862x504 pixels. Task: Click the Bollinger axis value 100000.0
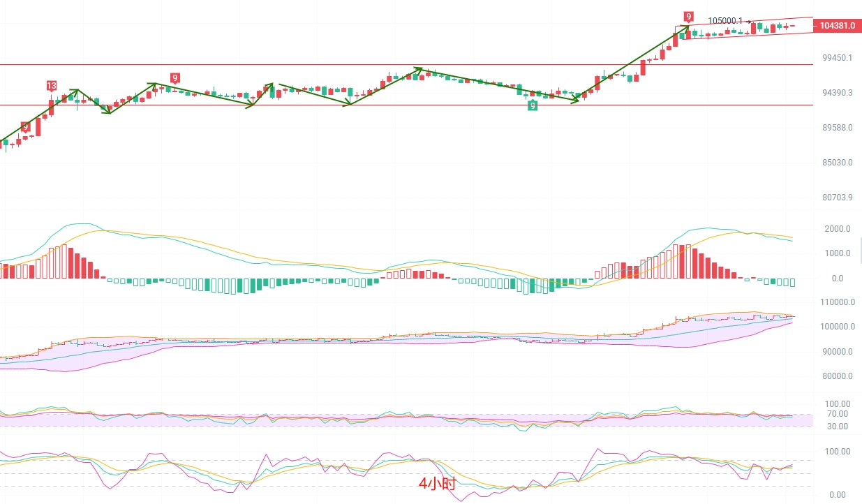(x=837, y=327)
